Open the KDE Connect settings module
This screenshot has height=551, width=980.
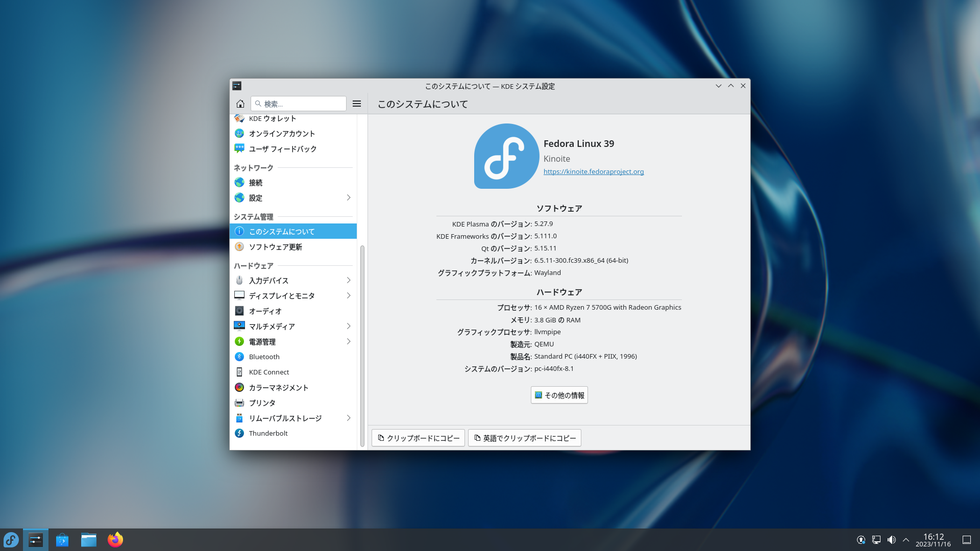coord(268,372)
